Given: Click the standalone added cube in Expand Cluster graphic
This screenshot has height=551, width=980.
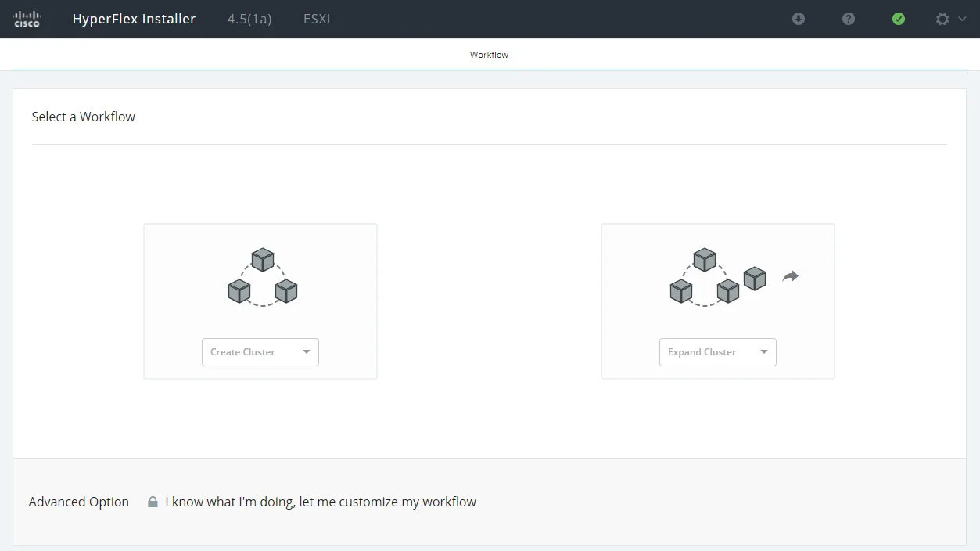Looking at the screenshot, I should click(754, 278).
